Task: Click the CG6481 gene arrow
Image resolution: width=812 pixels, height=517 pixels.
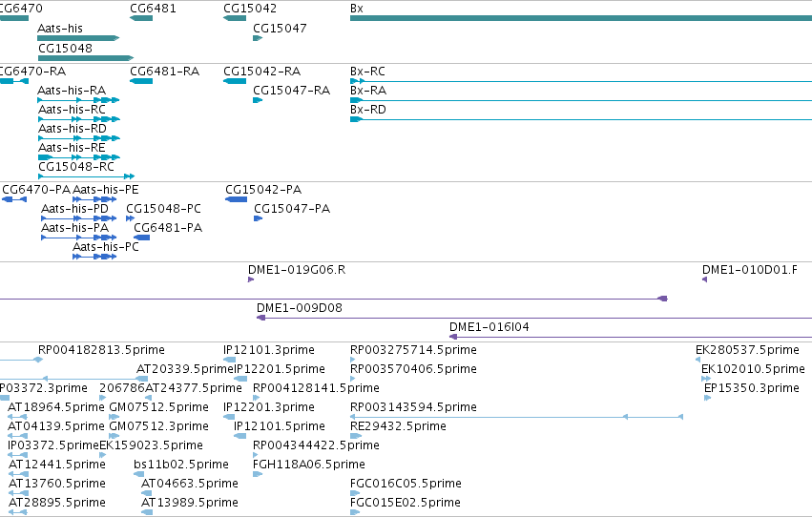Action: click(141, 18)
